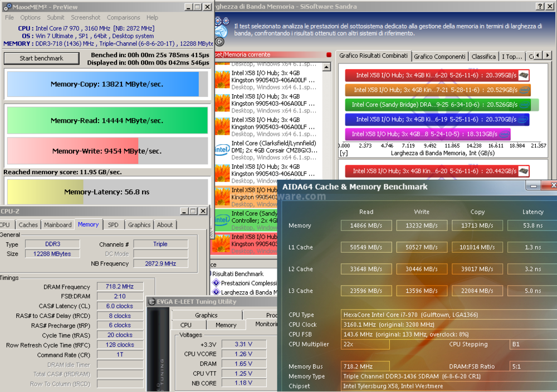Select the blue 20.370GB/s result bar
This screenshot has height=392, width=557.
(437, 119)
